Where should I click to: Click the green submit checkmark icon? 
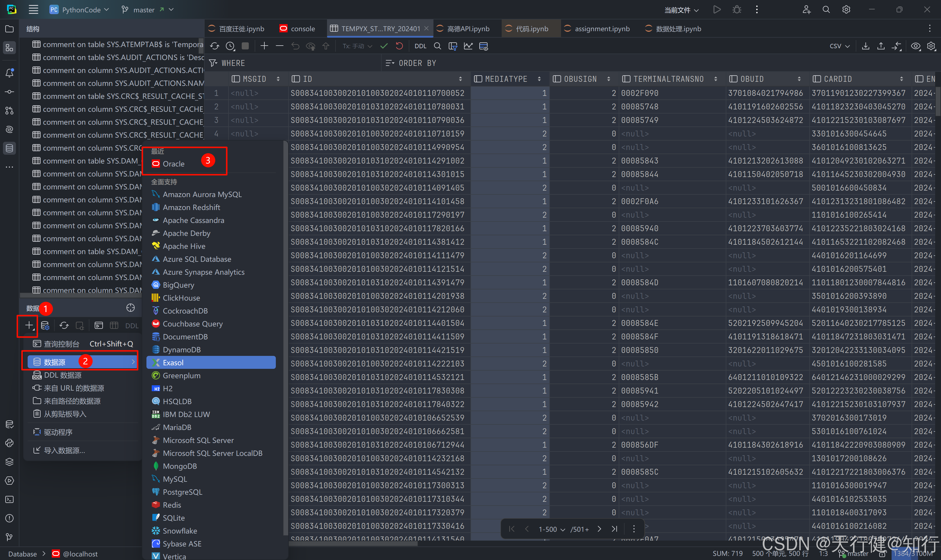[x=384, y=46]
